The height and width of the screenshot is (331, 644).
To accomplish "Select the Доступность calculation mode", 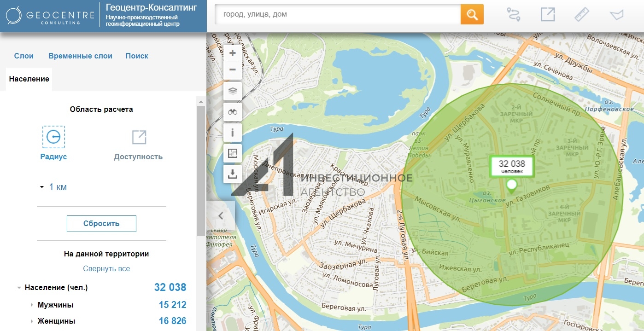I will point(138,144).
